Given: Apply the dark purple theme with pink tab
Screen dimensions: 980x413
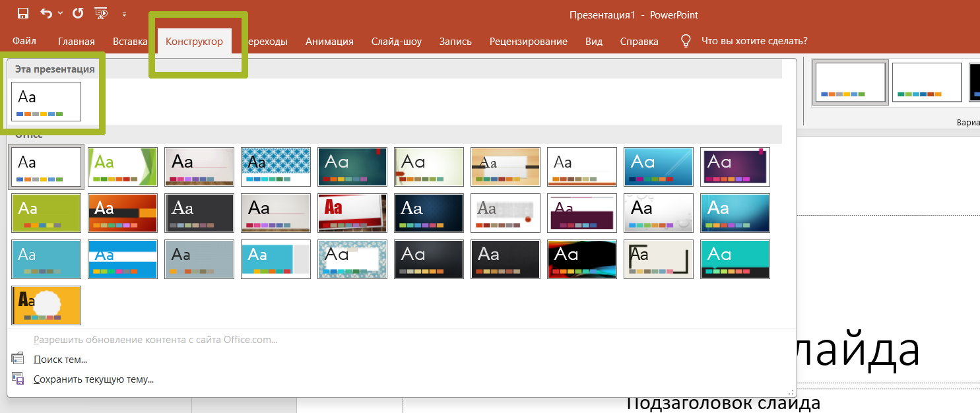Looking at the screenshot, I should (735, 166).
